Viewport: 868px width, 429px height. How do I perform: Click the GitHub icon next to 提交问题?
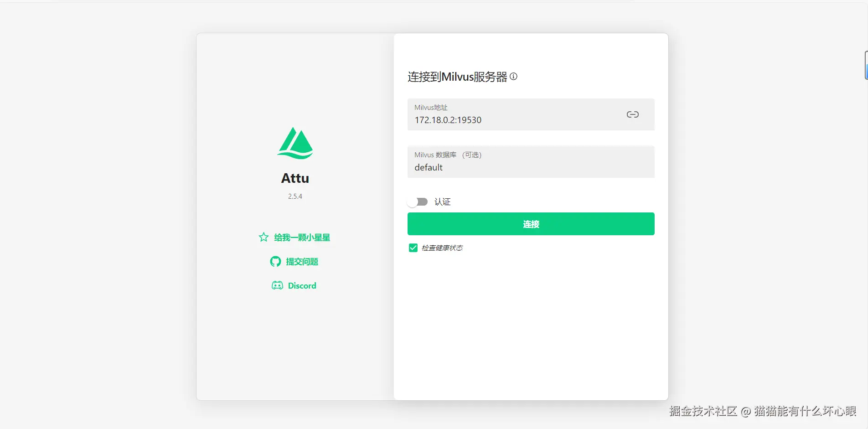(275, 261)
